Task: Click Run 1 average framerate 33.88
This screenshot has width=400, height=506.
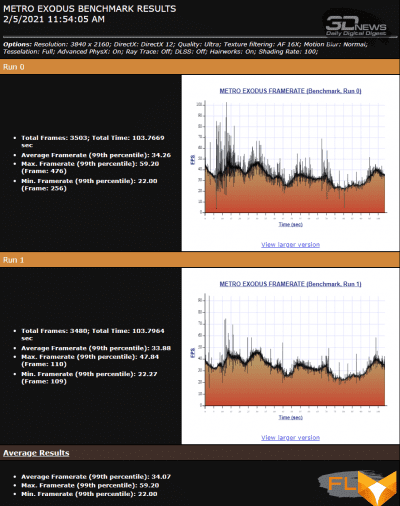Action: tap(96, 348)
